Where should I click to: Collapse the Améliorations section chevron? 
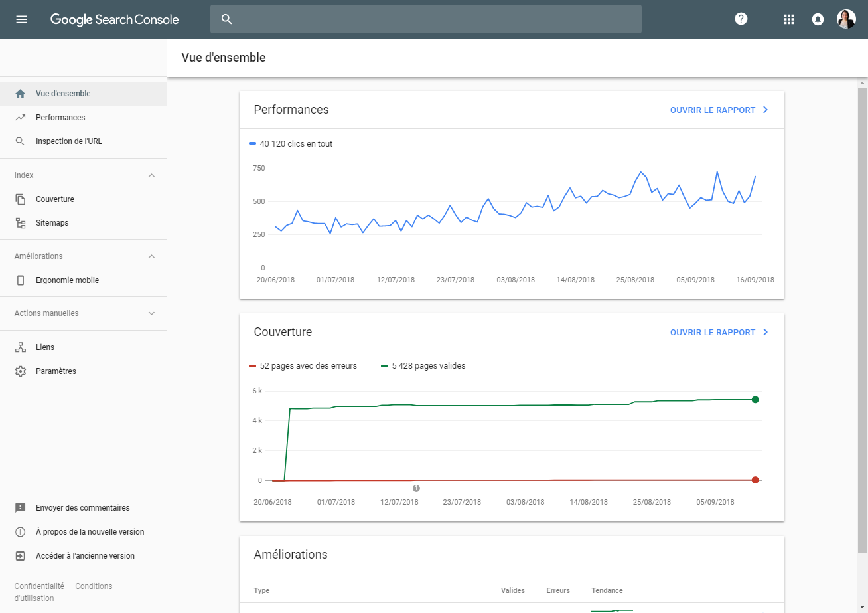pyautogui.click(x=151, y=256)
